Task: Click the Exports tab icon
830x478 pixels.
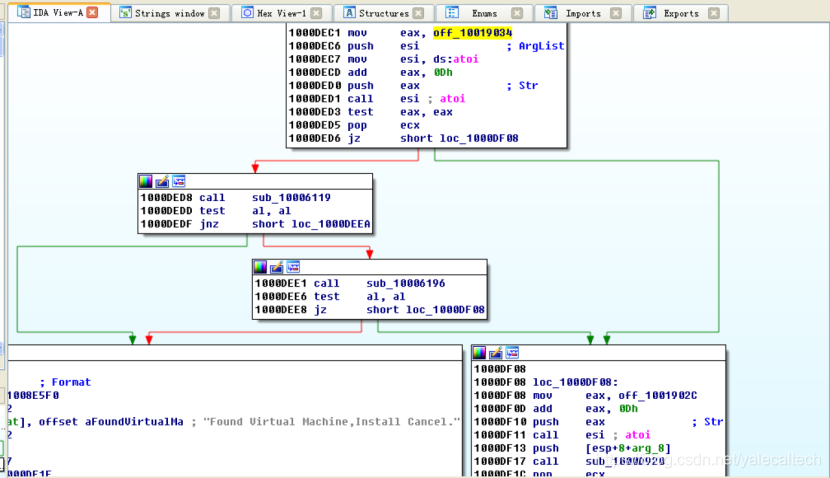Action: coord(649,13)
